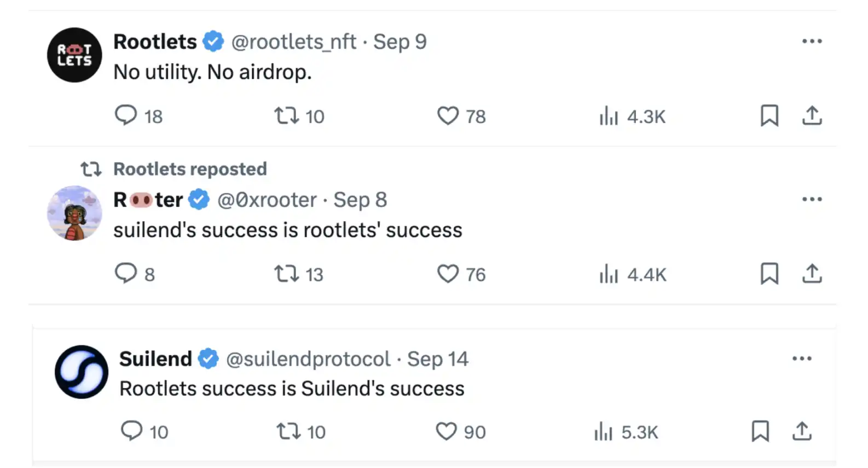This screenshot has width=868, height=468.
Task: Bookmark the Rootlets Sep 9 post
Action: coord(769,115)
